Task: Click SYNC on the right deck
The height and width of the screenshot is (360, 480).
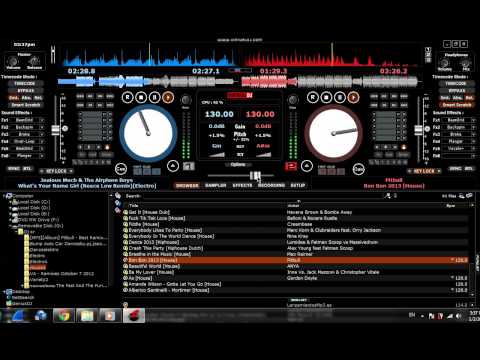Action: click(x=455, y=169)
